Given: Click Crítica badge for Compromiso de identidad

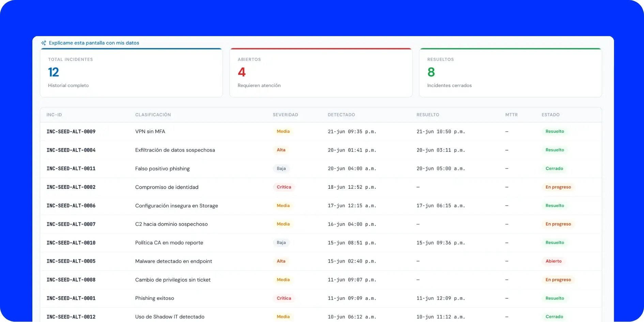Looking at the screenshot, I should tap(284, 187).
